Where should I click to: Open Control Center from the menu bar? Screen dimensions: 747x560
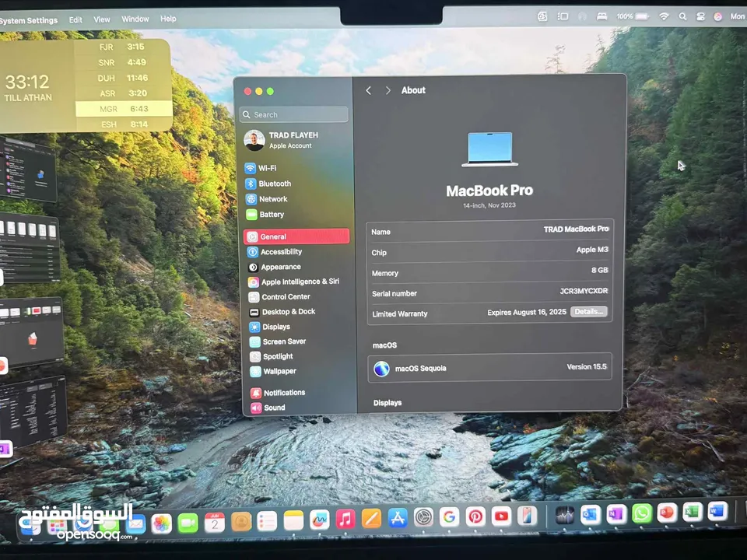pos(700,16)
